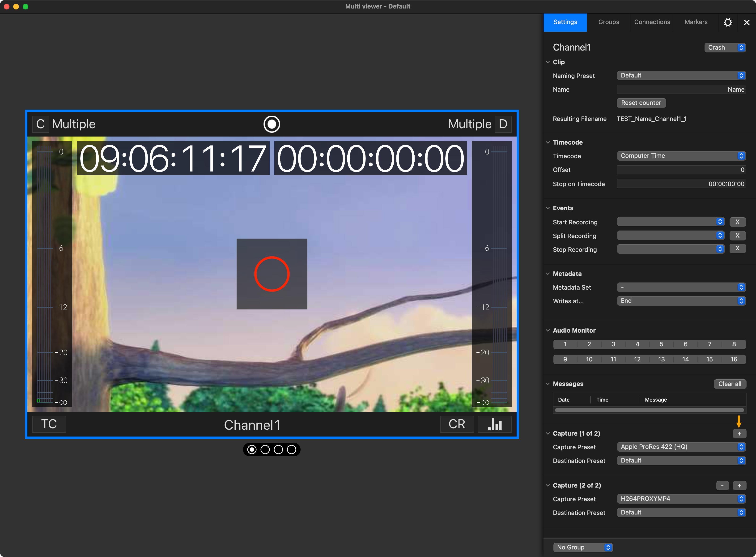Image resolution: width=756 pixels, height=557 pixels.
Task: Collapse the Metadata section
Action: coord(548,274)
